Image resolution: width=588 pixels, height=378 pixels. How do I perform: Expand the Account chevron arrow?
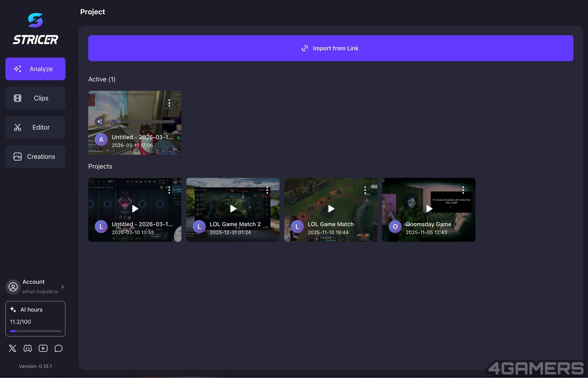point(63,287)
